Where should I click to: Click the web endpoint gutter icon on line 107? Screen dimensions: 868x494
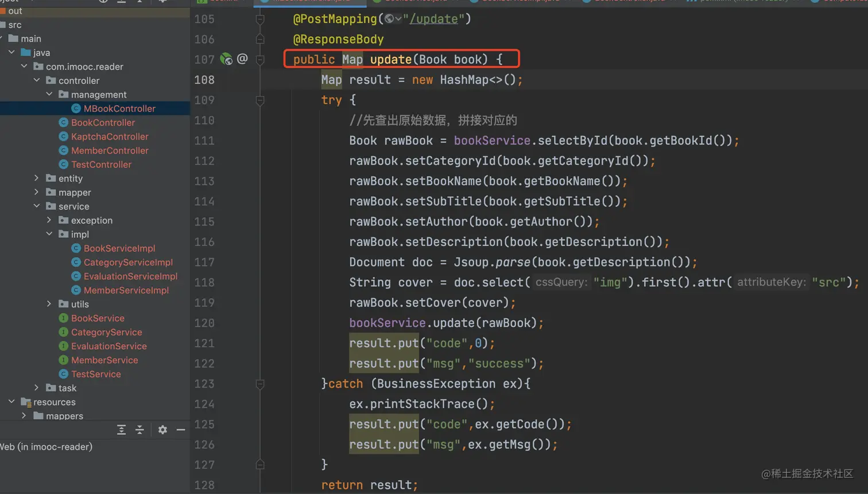pos(227,59)
